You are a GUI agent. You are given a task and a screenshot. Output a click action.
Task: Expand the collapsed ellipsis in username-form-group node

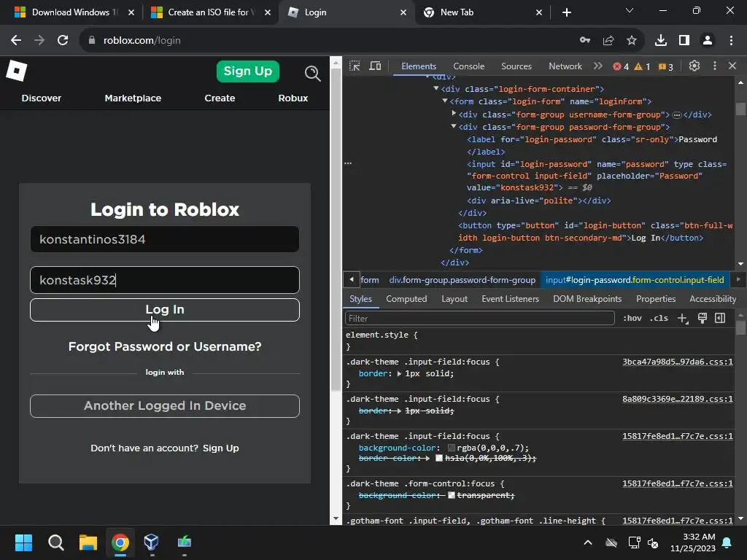676,114
